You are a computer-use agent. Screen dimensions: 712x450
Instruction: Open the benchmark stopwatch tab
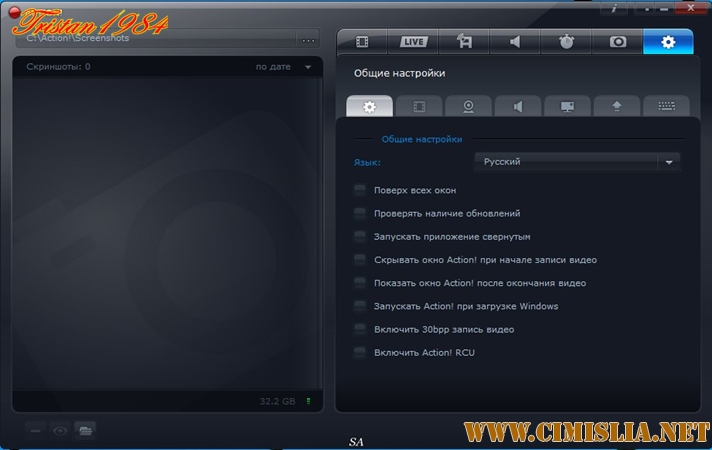point(566,42)
